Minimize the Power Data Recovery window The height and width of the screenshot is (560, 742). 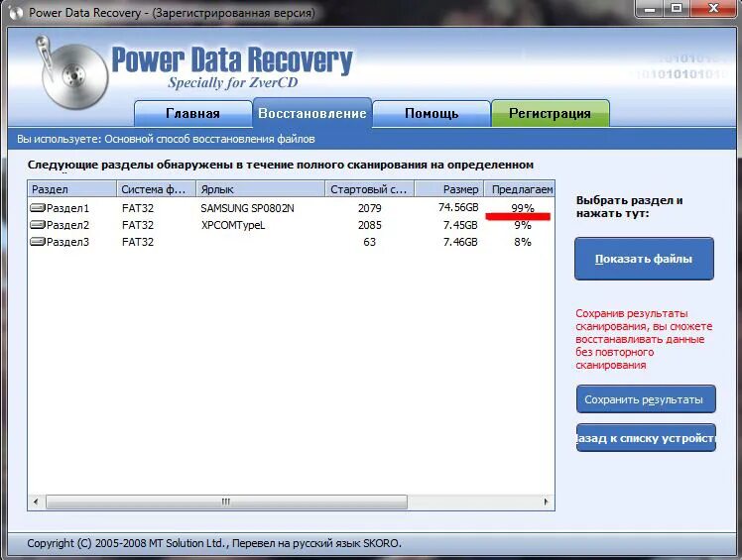click(650, 9)
